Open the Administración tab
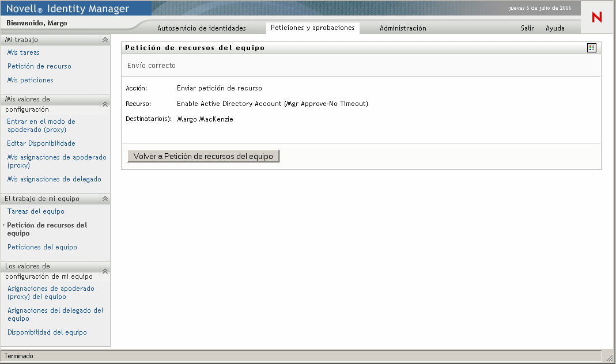 pos(403,28)
